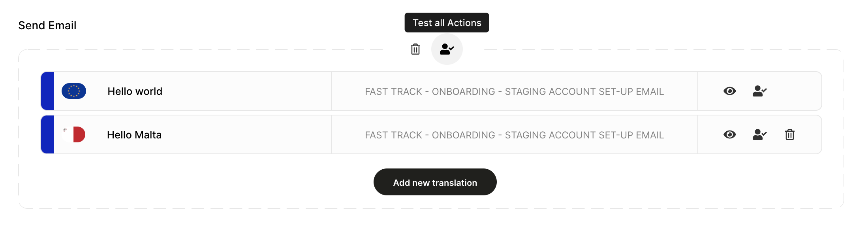868x227 pixels.
Task: Click the empty area right of Hello world
Action: tap(245, 91)
